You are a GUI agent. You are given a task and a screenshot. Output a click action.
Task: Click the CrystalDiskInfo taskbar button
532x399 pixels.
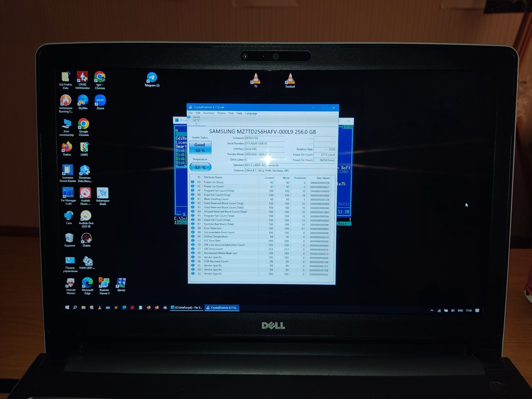coord(222,308)
